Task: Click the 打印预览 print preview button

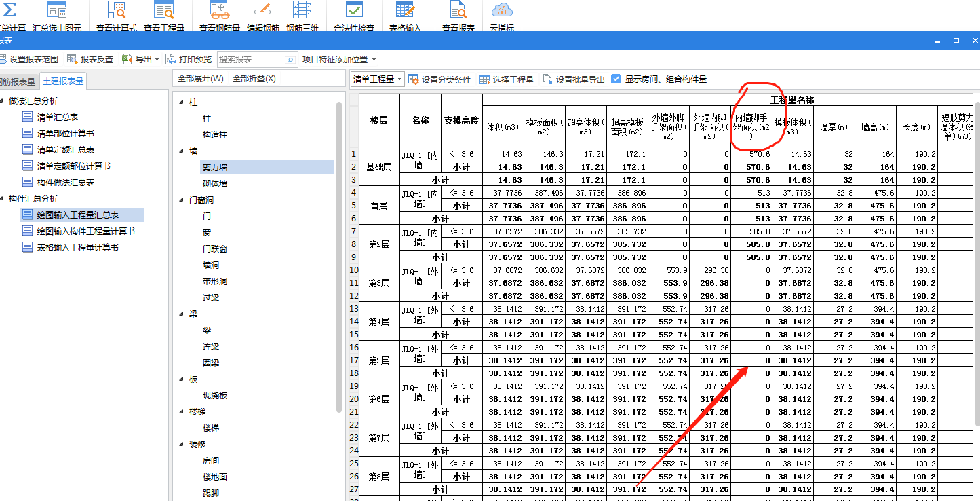Action: click(x=189, y=60)
